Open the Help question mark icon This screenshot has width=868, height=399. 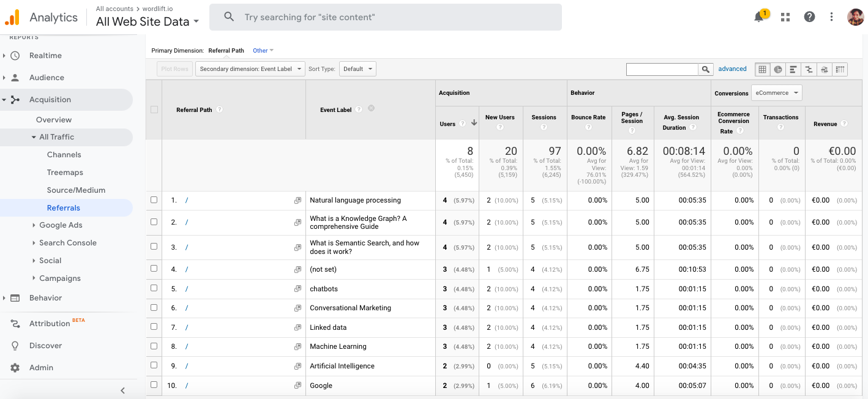[809, 17]
